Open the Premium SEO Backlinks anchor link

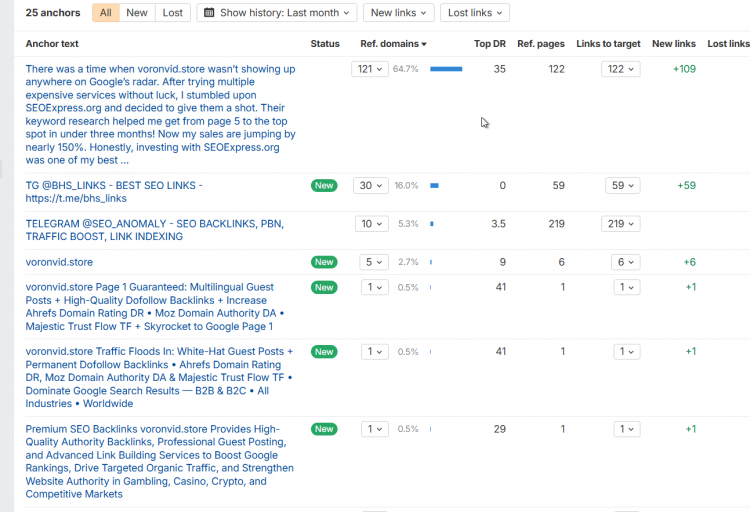160,462
